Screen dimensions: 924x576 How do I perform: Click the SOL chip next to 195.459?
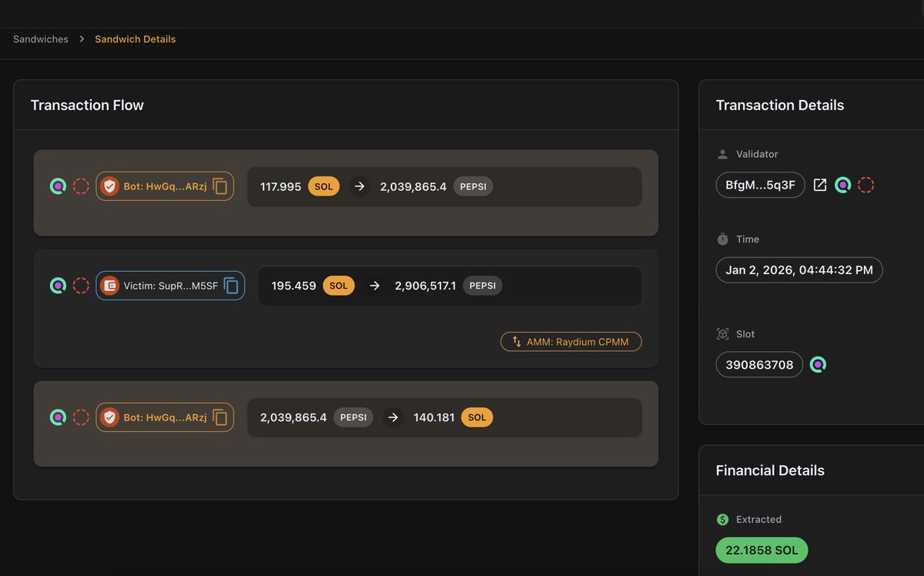[x=339, y=286]
